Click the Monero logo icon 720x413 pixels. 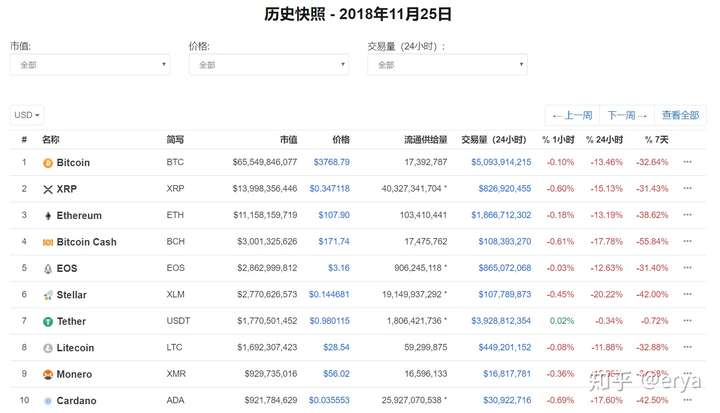tap(48, 375)
